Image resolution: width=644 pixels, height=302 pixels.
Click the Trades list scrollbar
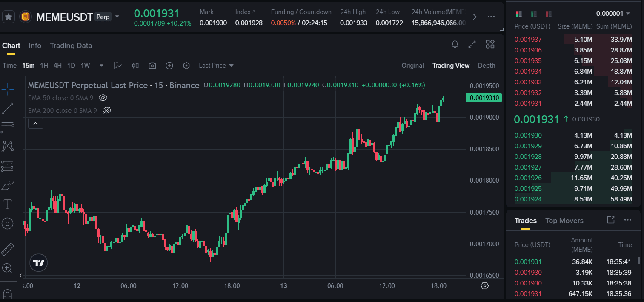coord(638,261)
